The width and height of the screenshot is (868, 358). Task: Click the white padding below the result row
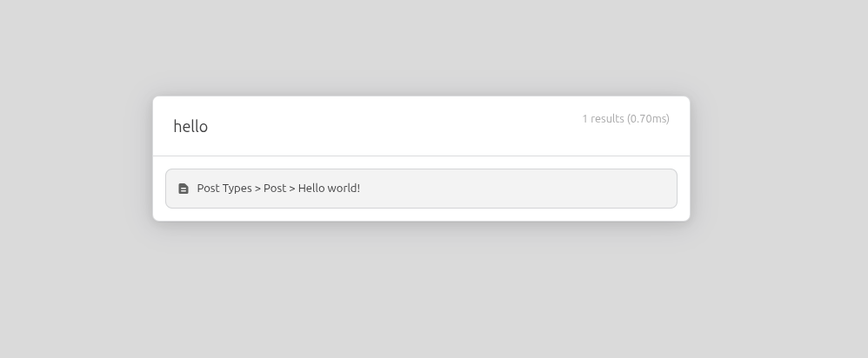421,215
